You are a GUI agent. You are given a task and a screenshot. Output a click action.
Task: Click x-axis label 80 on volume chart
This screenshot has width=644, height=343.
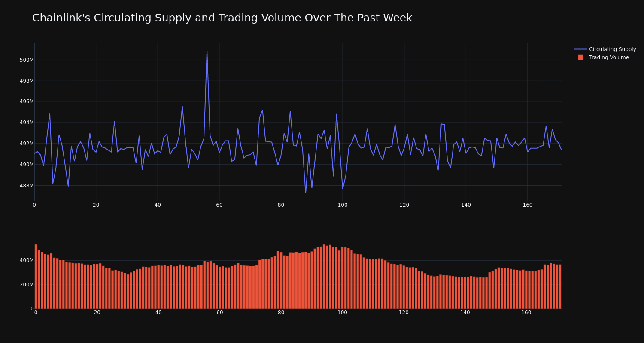click(x=281, y=313)
